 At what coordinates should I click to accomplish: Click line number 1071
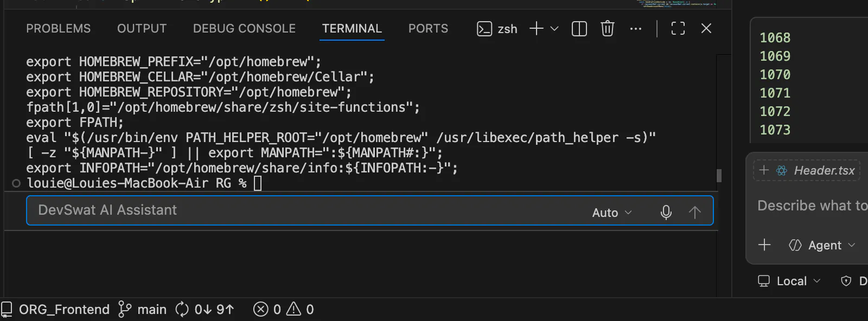775,93
